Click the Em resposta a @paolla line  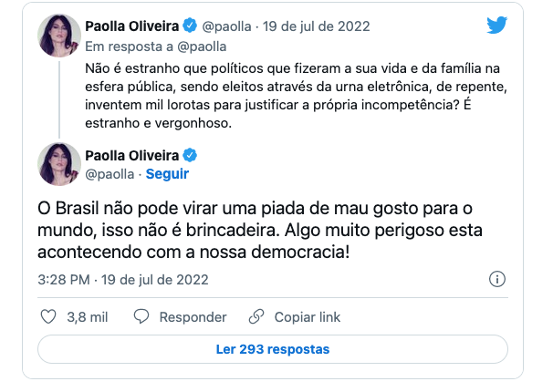tap(155, 46)
